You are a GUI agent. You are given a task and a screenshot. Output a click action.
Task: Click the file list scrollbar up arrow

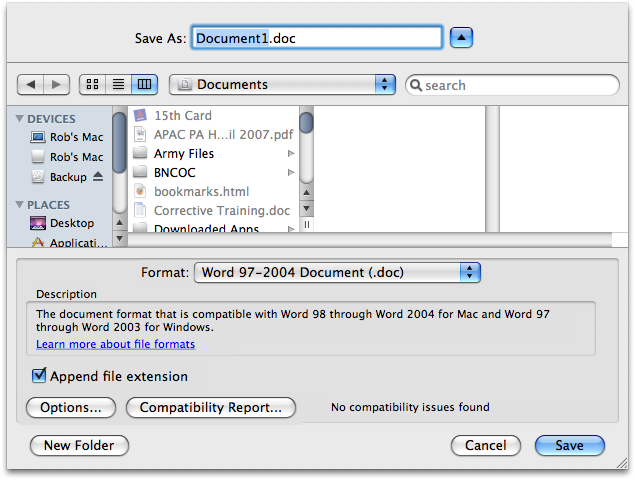click(x=307, y=193)
